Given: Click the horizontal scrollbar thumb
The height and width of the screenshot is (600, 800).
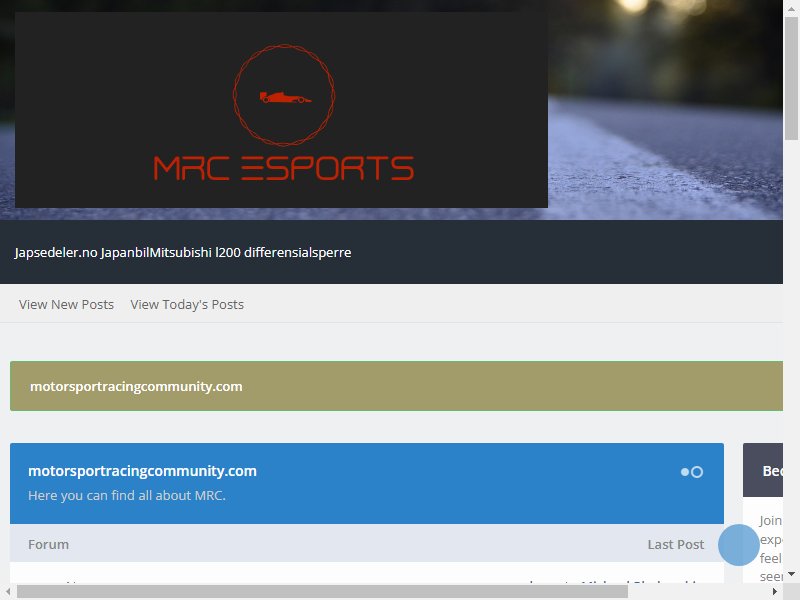Looking at the screenshot, I should pos(322,592).
